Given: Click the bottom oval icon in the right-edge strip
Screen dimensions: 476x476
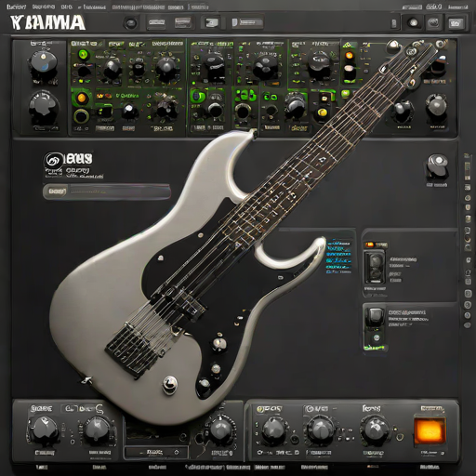Looking at the screenshot, I should pos(468,324).
